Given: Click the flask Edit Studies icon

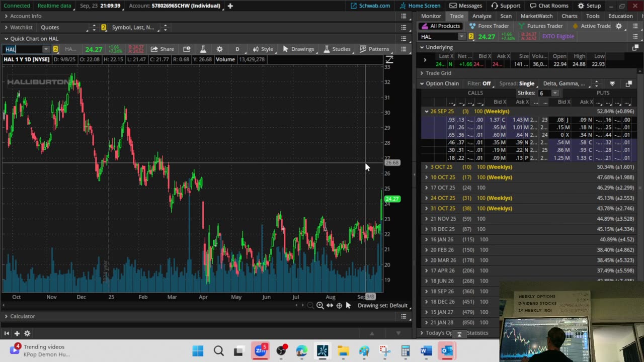Looking at the screenshot, I should point(203,49).
